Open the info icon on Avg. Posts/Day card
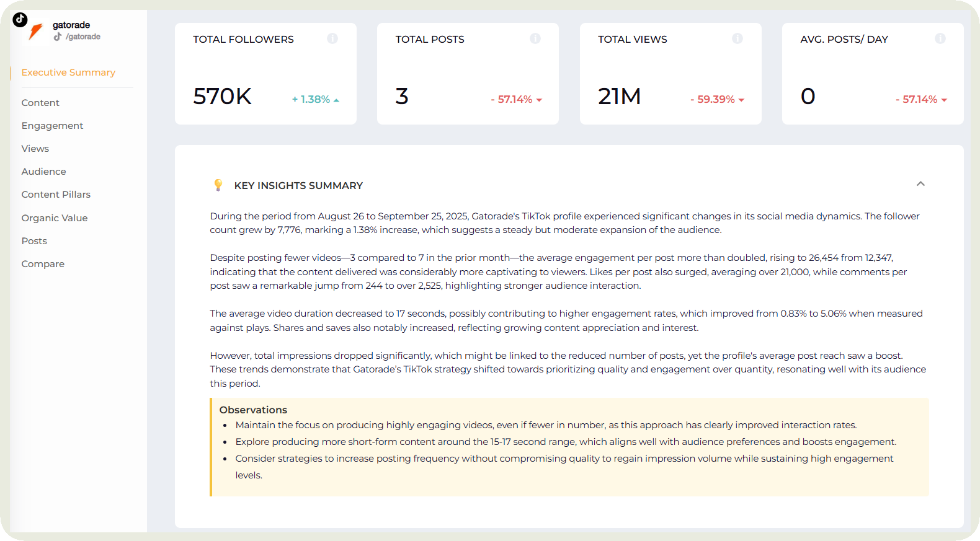The height and width of the screenshot is (541, 980). click(940, 38)
